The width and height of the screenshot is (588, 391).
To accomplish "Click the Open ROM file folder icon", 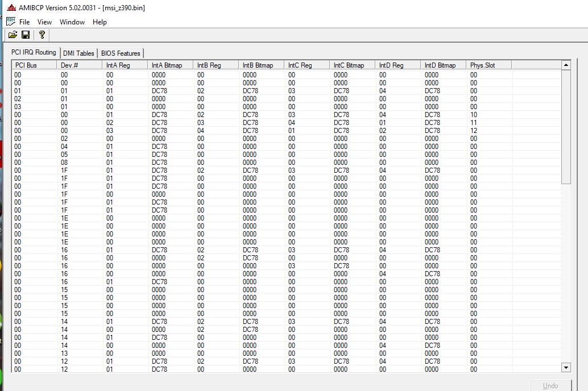I will pyautogui.click(x=13, y=35).
